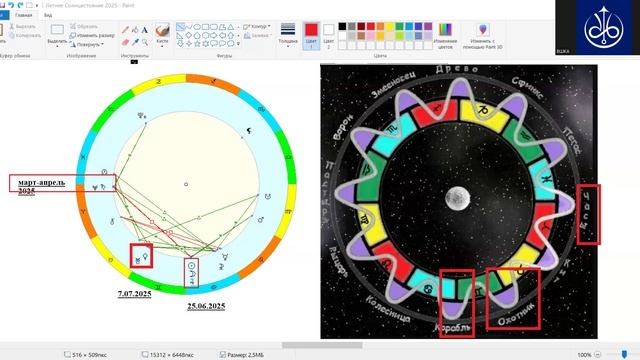Viewport: 640px width, 360px height.
Task: Choose the Oval shape
Action: pos(197,27)
